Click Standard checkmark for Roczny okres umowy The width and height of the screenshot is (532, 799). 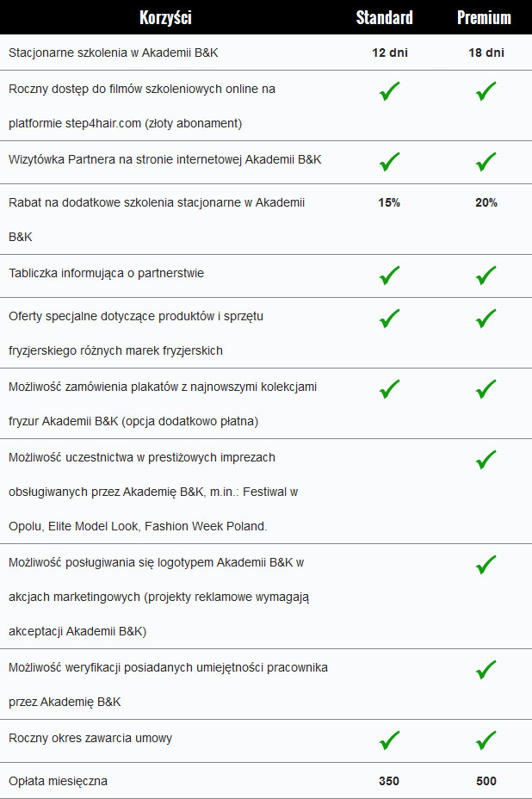(389, 741)
